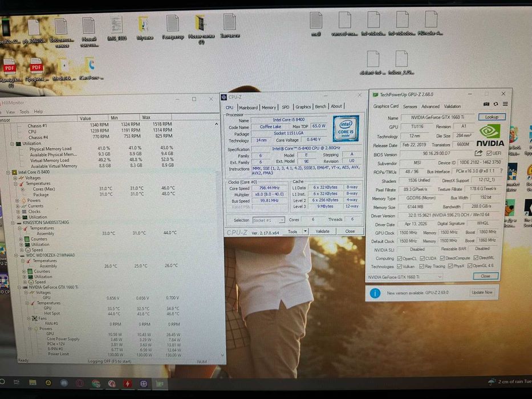Click the green HWMonitor taskbar icon
The image size is (532, 399).
[160, 384]
